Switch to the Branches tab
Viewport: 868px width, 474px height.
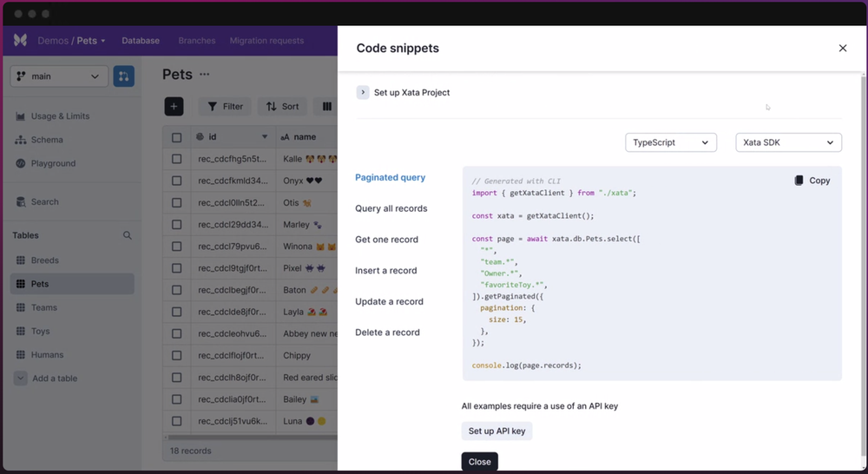(196, 41)
